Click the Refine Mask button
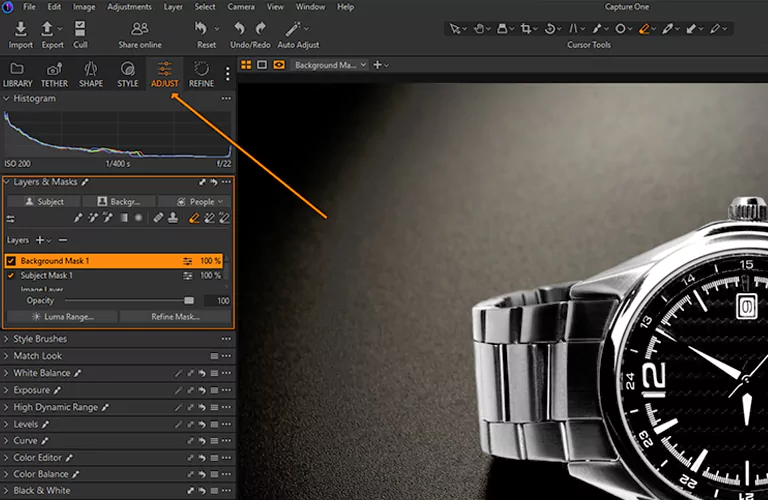768x500 pixels. point(175,317)
